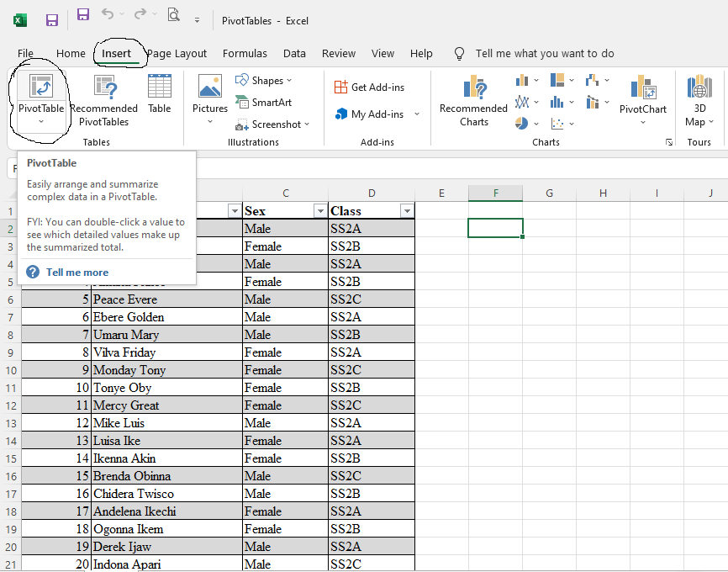Screen dimensions: 728x572
Task: Switch to the View tab
Action: [382, 54]
